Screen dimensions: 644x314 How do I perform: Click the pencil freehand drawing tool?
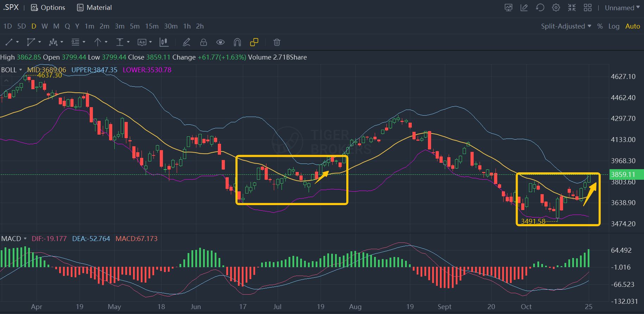[187, 42]
